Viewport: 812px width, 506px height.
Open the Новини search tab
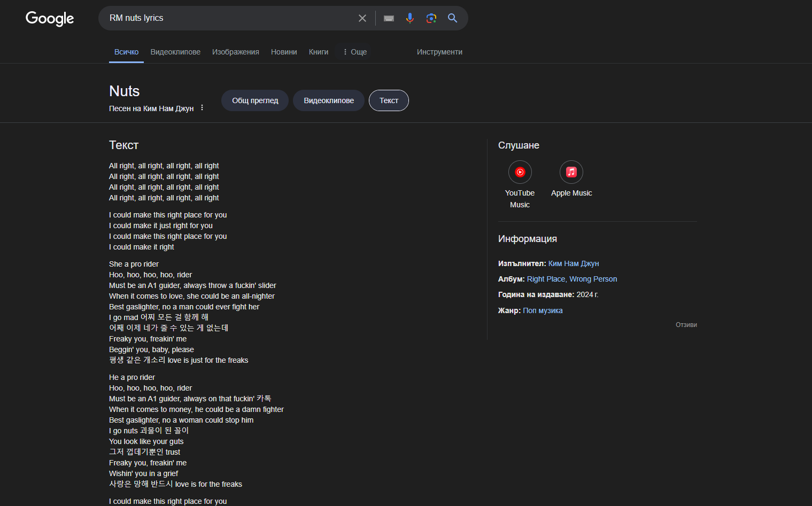coord(284,52)
